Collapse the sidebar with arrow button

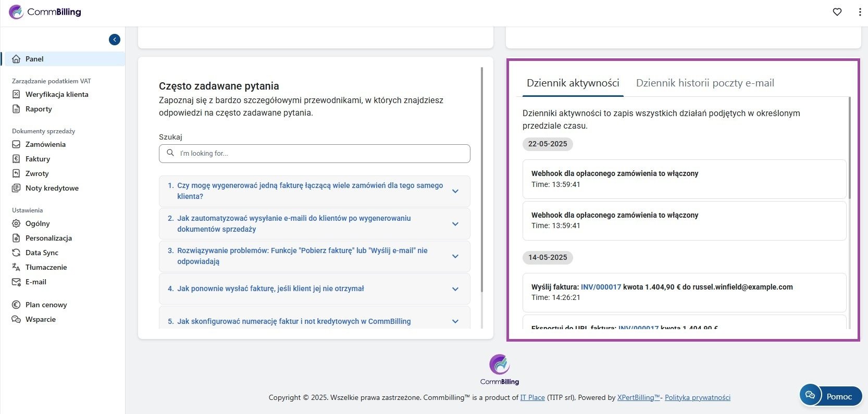pos(115,40)
